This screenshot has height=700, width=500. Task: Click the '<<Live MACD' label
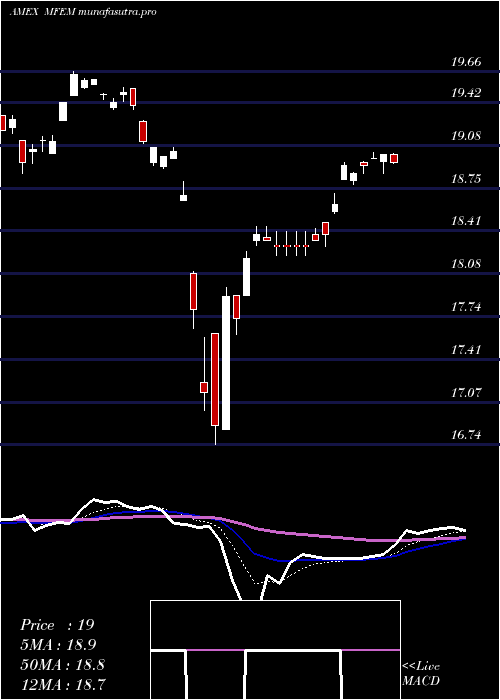[421, 674]
